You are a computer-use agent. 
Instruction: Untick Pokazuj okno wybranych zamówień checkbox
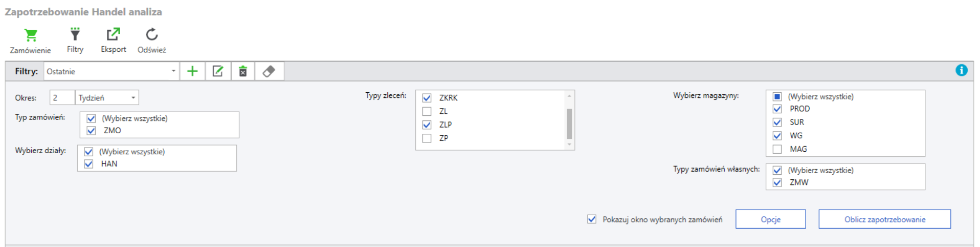592,219
